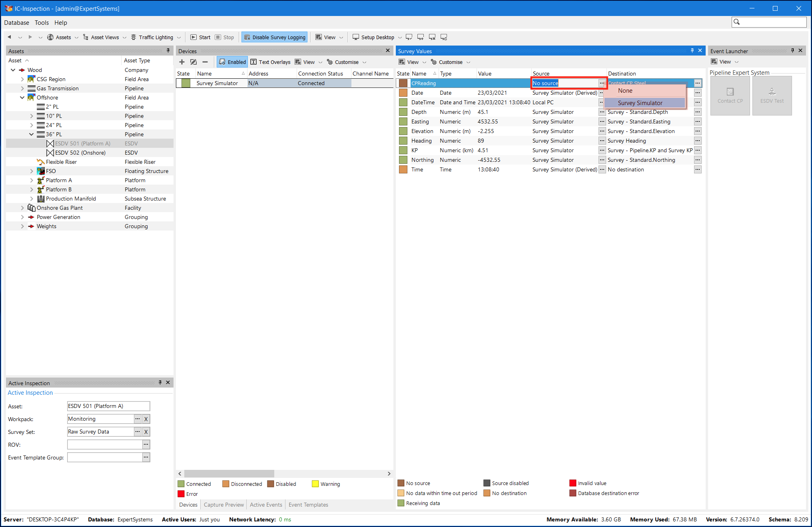Click the Setup Desktop monitor icon
Screen dimensions: 812x527
click(x=355, y=37)
